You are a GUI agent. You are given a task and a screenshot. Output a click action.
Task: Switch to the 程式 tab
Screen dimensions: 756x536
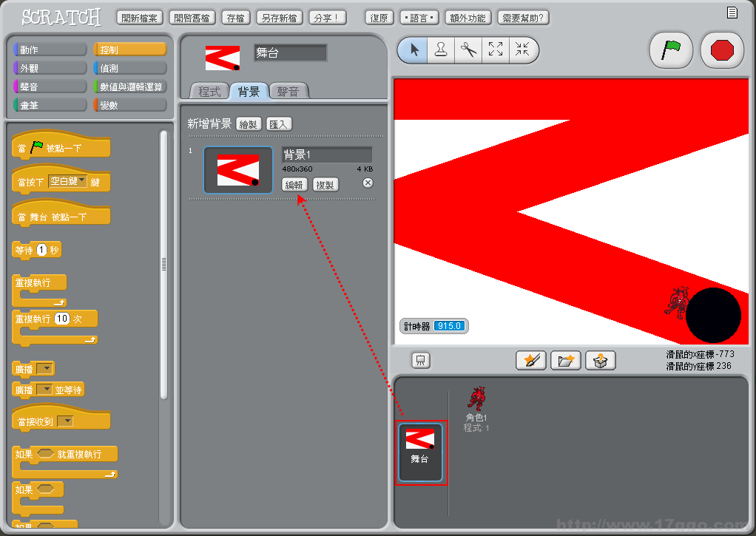(209, 92)
